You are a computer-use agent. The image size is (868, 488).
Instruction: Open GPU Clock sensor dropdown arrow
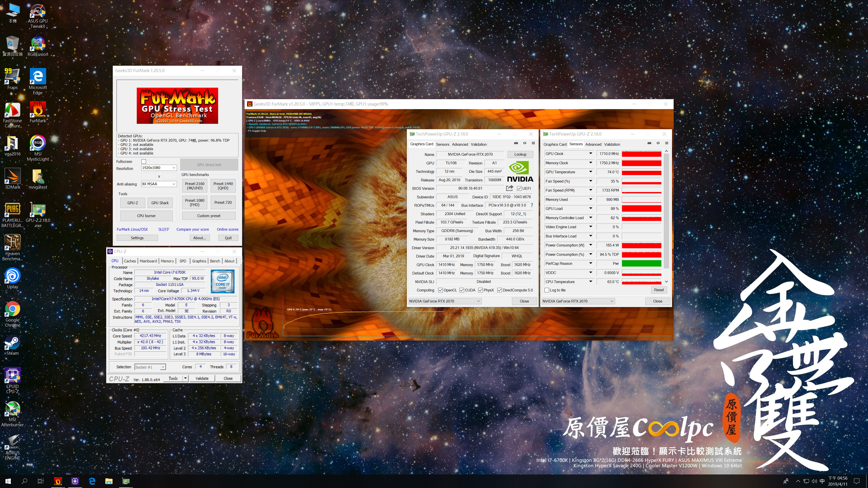coord(591,154)
